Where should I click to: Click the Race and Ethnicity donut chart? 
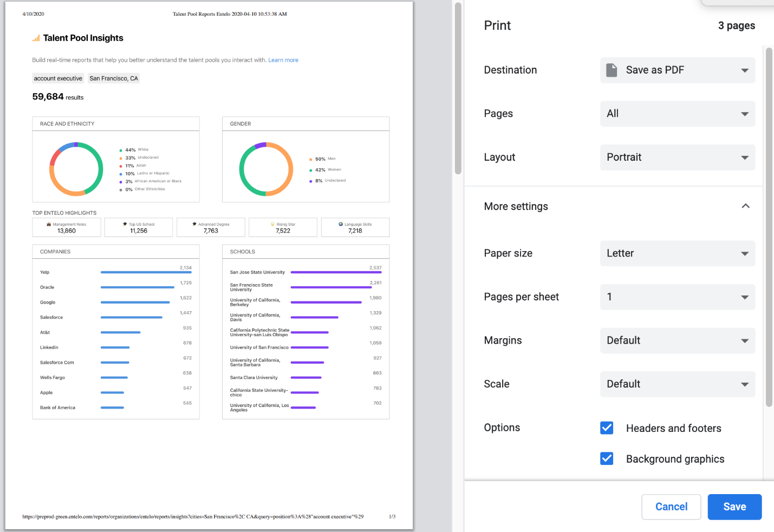point(76,169)
